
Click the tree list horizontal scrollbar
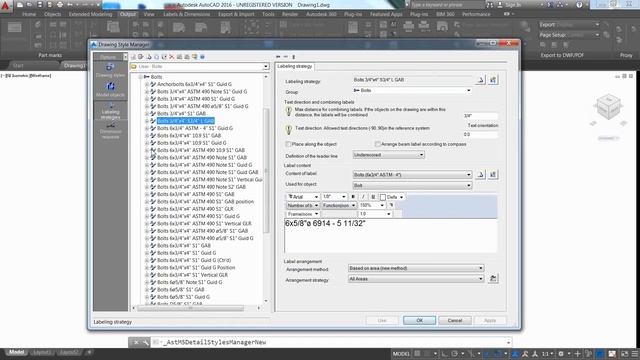191,308
